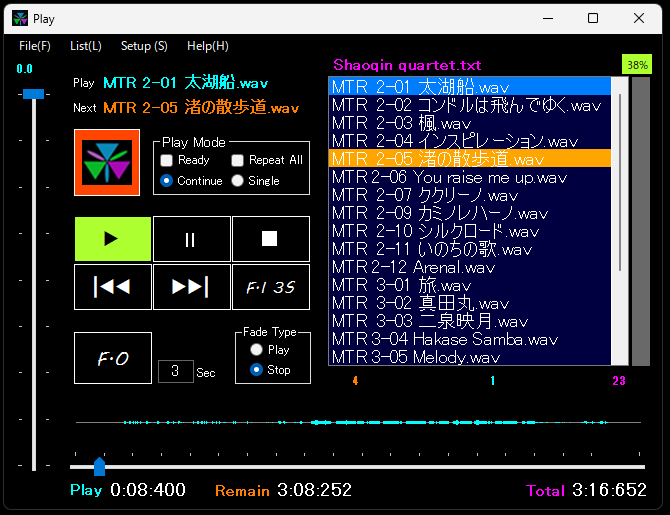The height and width of the screenshot is (515, 670).
Task: Click the F·O fade-out button
Action: point(112,358)
